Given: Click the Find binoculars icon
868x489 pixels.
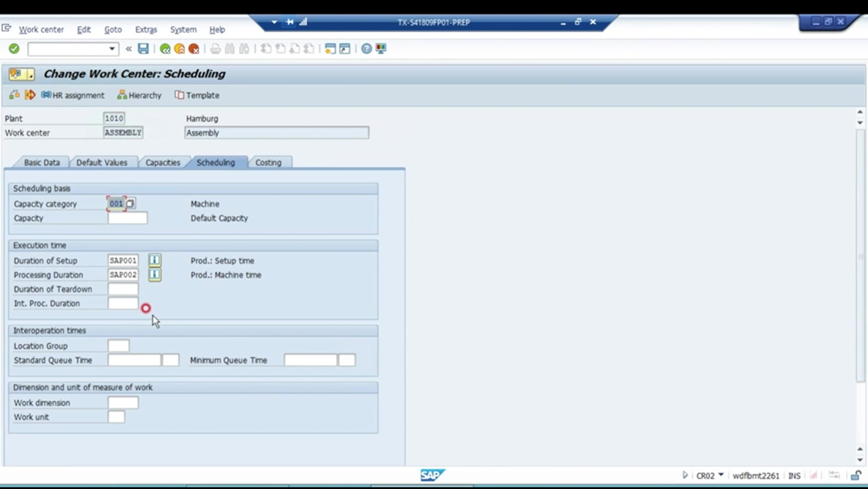Looking at the screenshot, I should [x=230, y=49].
